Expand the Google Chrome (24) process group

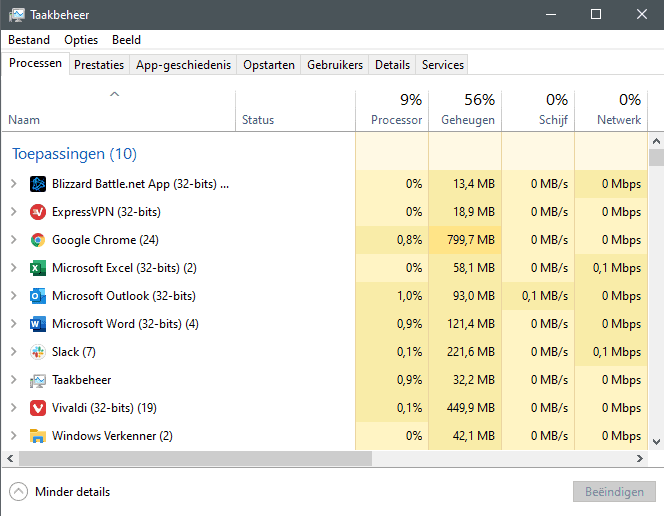tap(14, 240)
